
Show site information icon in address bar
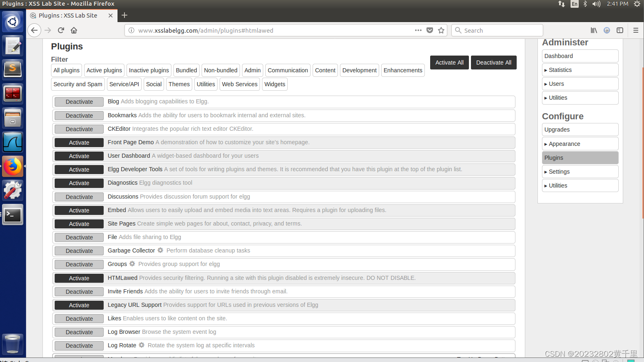[131, 30]
